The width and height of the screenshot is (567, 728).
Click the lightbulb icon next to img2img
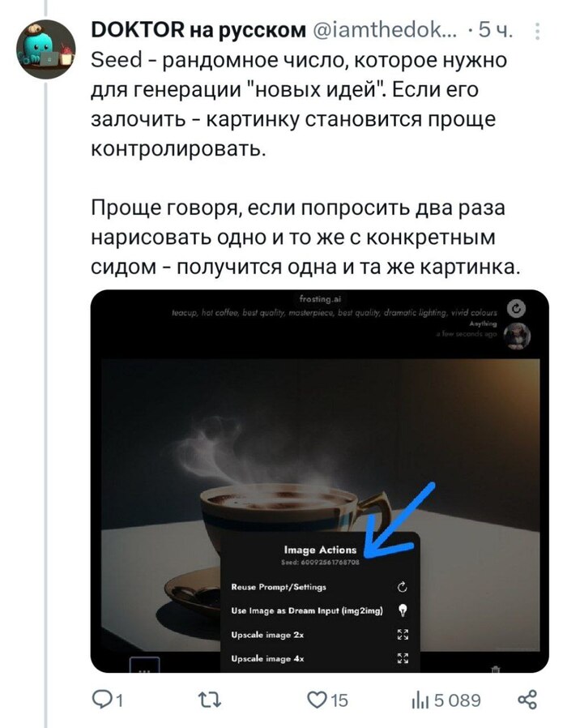[403, 610]
